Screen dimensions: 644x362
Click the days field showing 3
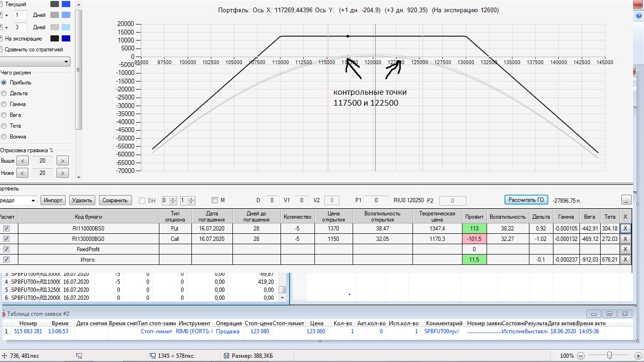click(21, 27)
